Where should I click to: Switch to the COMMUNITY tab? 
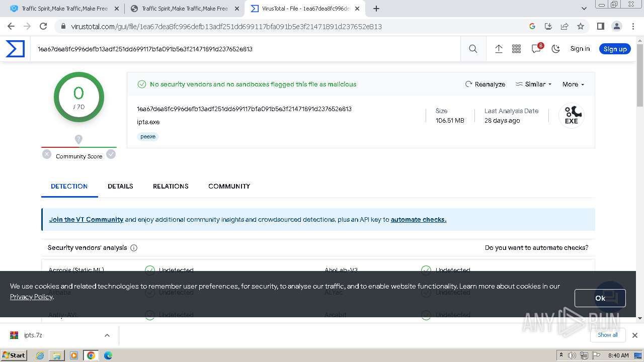point(229,186)
